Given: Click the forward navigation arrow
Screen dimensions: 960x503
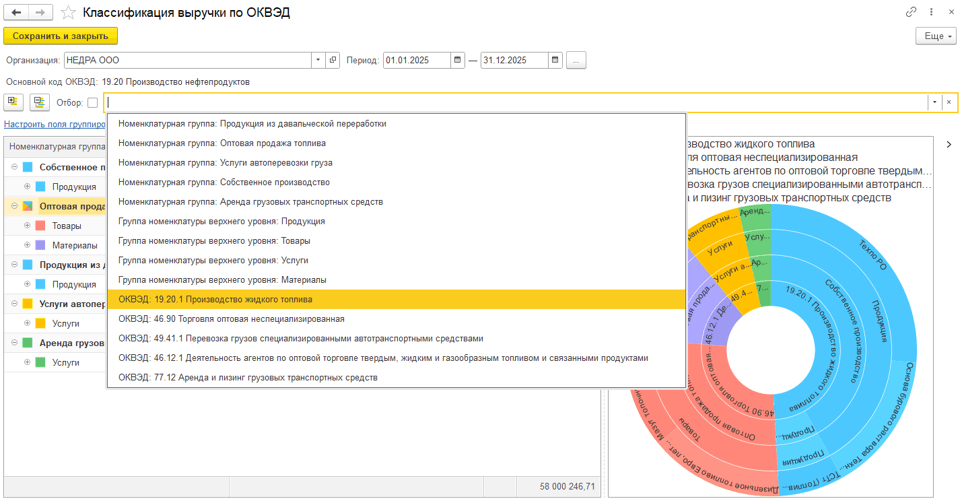Looking at the screenshot, I should (x=39, y=12).
